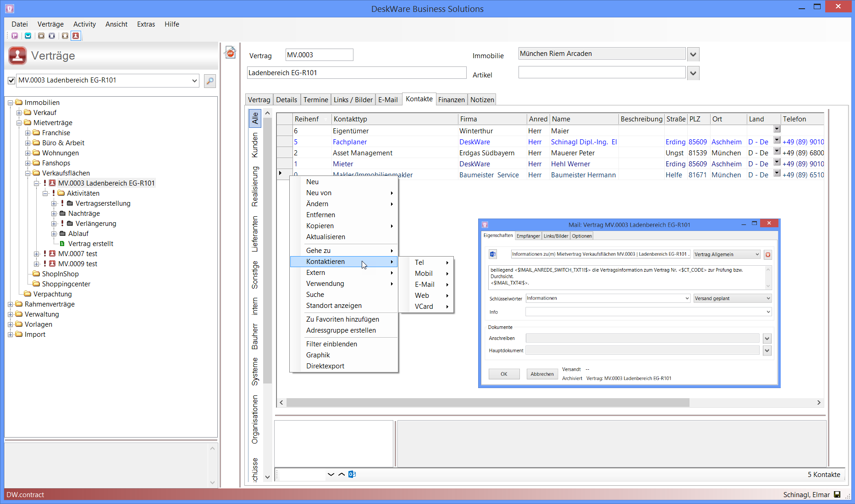Click the red stamp contracts toolbar icon
855x504 pixels.
pyautogui.click(x=76, y=36)
